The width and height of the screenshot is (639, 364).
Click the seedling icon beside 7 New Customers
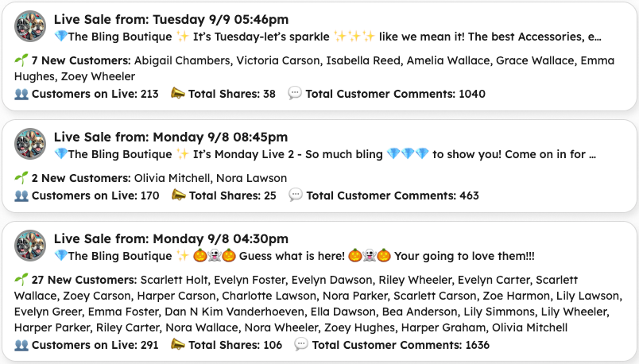coord(21,60)
